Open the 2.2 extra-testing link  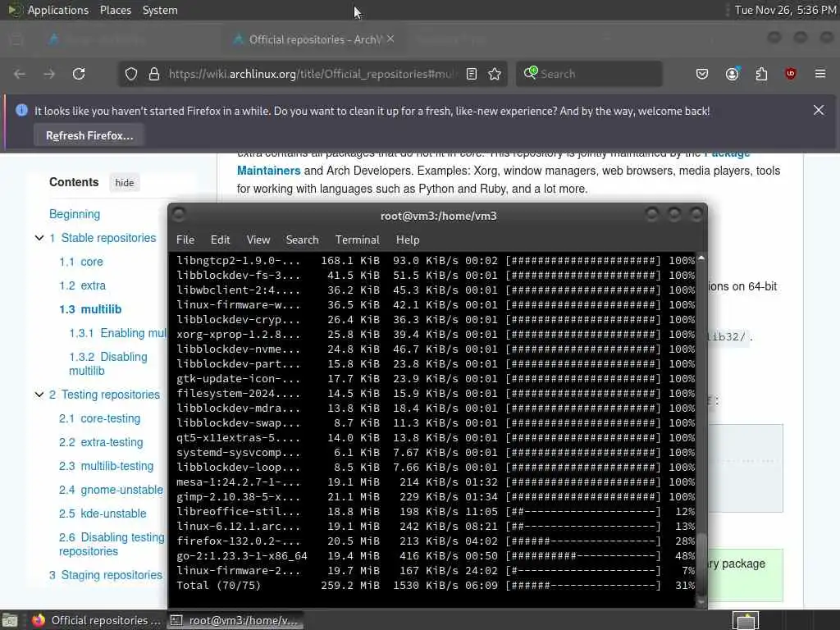[x=101, y=442]
